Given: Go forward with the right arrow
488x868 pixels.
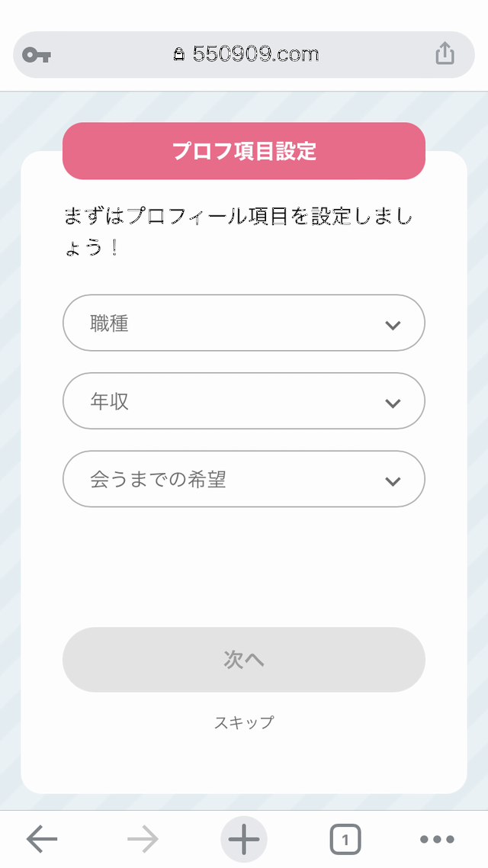Looking at the screenshot, I should tap(143, 840).
